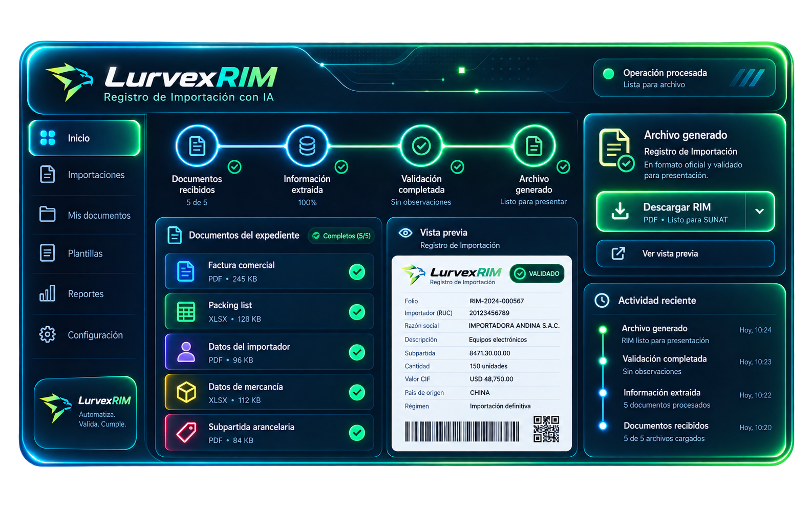
Task: Click the download arrow icon on Descargar RIM
Action: [620, 211]
